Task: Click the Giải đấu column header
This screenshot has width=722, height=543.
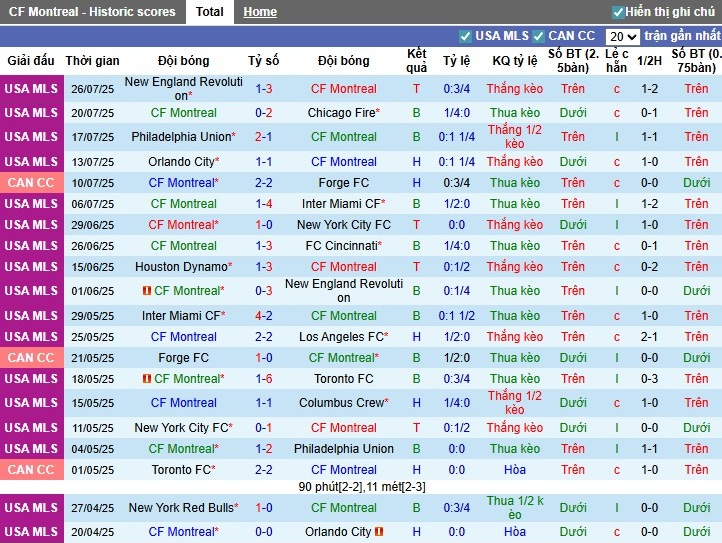Action: pos(31,60)
